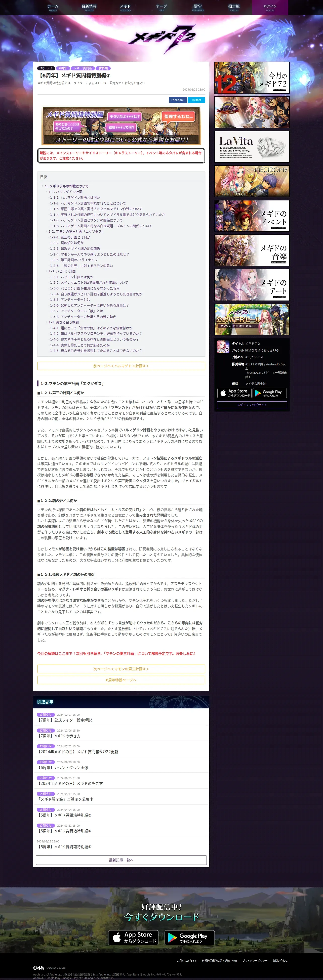The image size is (323, 980).
Task: Open the LaVita art library banner
Action: (252, 147)
